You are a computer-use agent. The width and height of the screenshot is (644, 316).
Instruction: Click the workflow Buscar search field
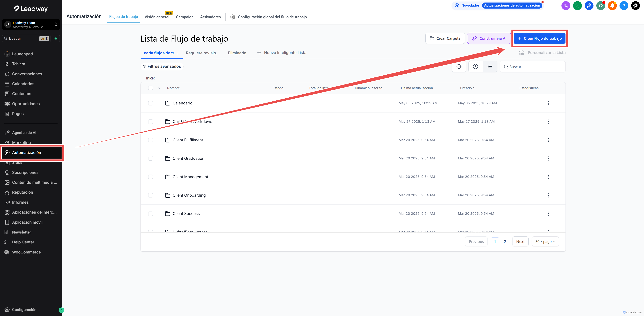[x=535, y=67]
